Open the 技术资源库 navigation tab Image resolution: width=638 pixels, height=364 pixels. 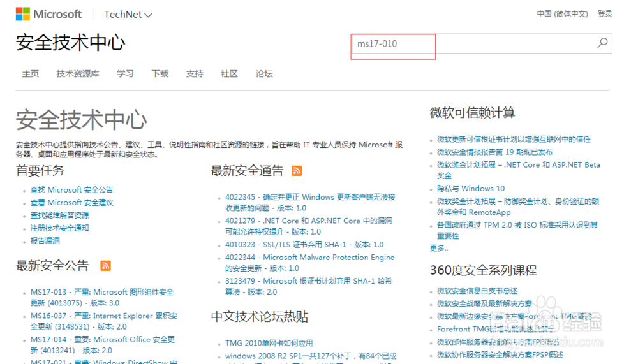(x=78, y=73)
